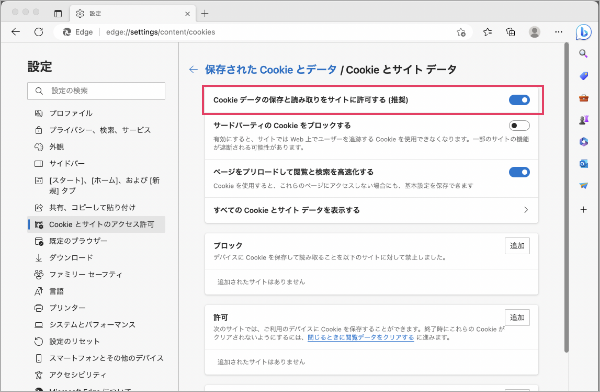Open the Collections icon

coord(510,32)
